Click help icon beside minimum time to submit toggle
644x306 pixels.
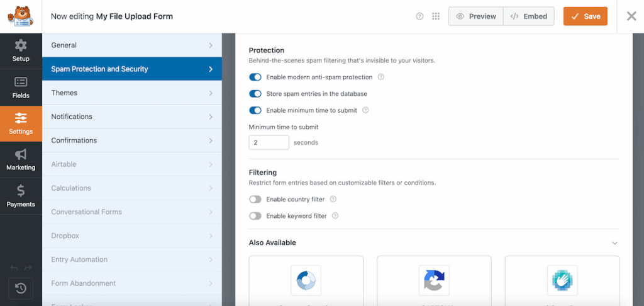pyautogui.click(x=365, y=110)
